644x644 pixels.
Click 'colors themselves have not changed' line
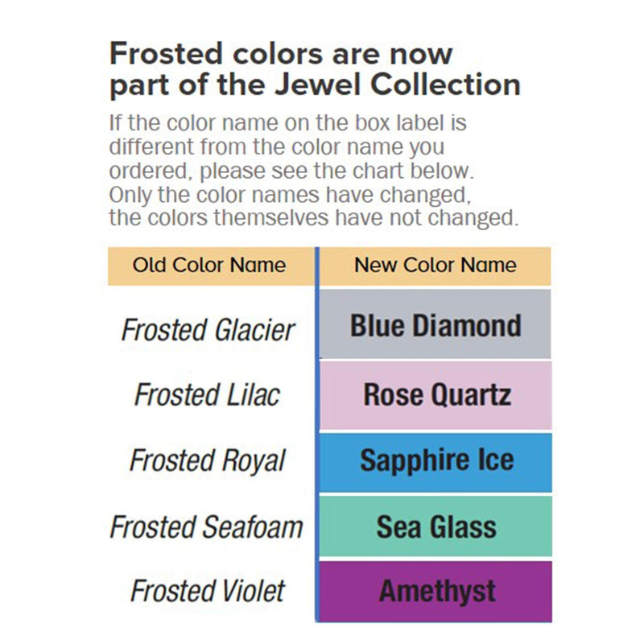(x=314, y=217)
